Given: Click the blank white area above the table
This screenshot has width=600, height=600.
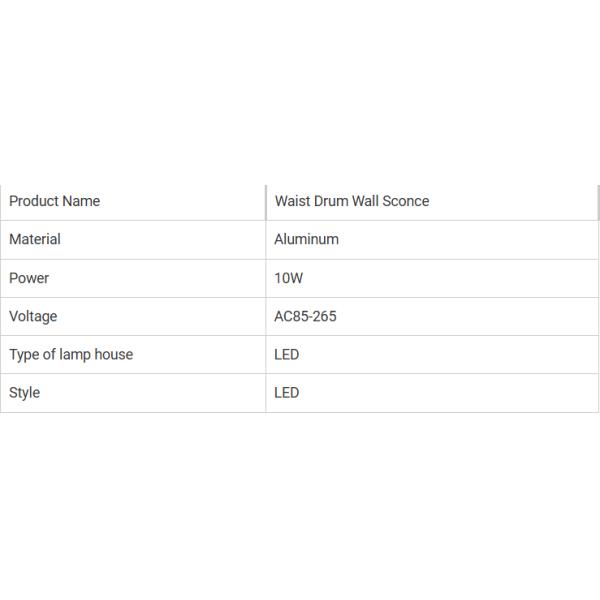Looking at the screenshot, I should point(300,90).
